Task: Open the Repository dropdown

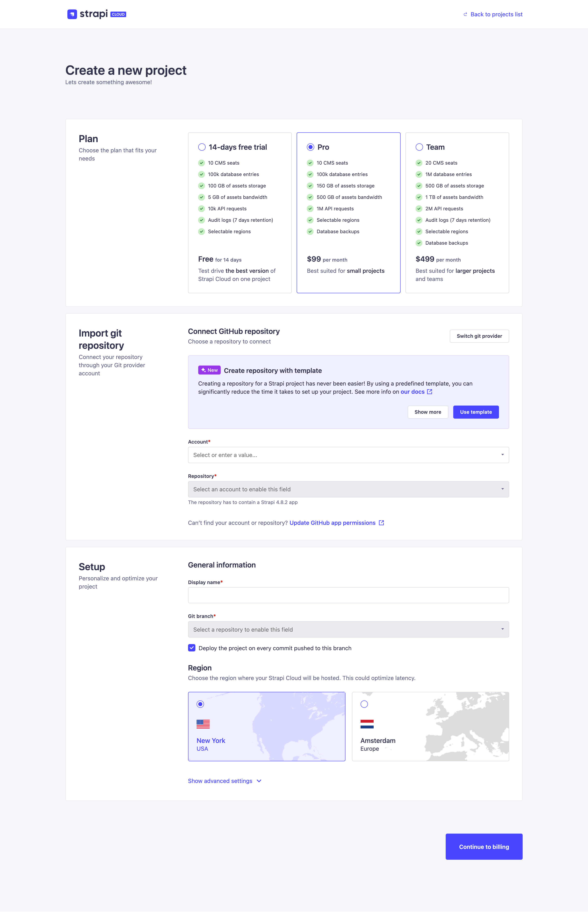Action: (x=348, y=489)
